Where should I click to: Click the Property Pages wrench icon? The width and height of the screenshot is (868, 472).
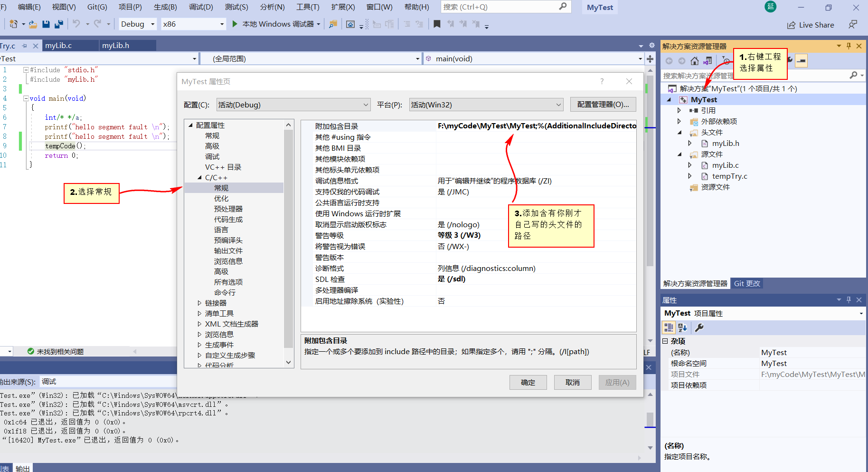[699, 328]
